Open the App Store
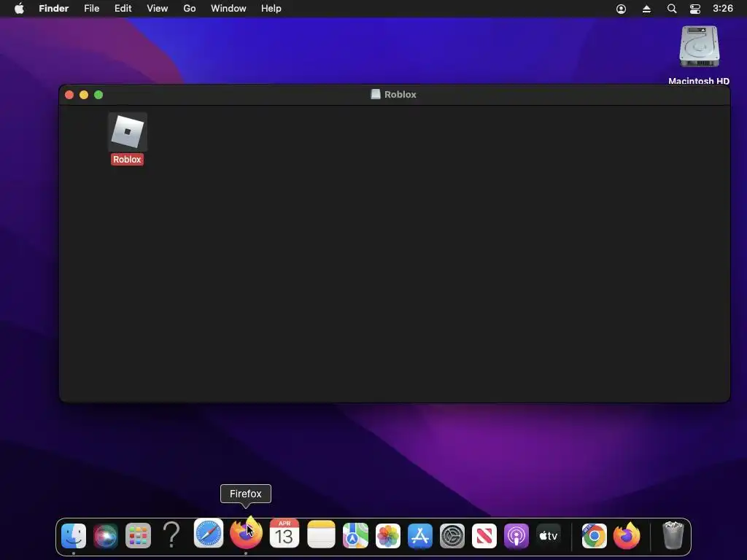This screenshot has width=747, height=560. 420,535
